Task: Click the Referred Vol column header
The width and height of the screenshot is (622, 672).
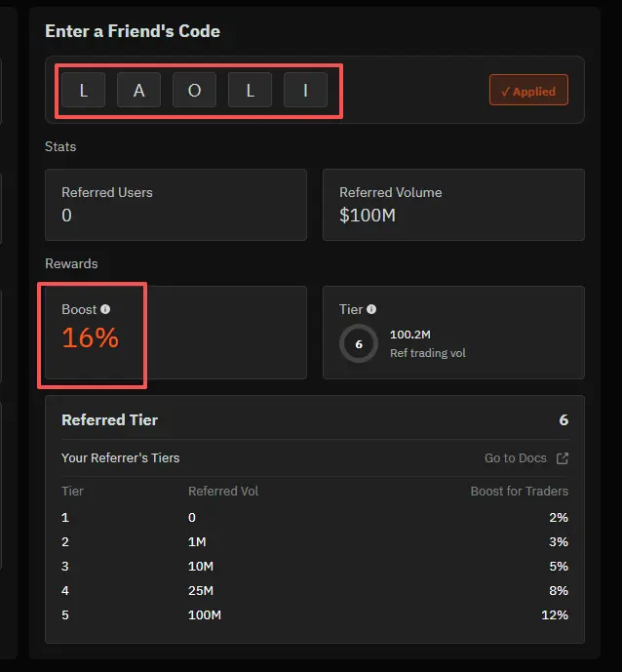Action: 223,492
